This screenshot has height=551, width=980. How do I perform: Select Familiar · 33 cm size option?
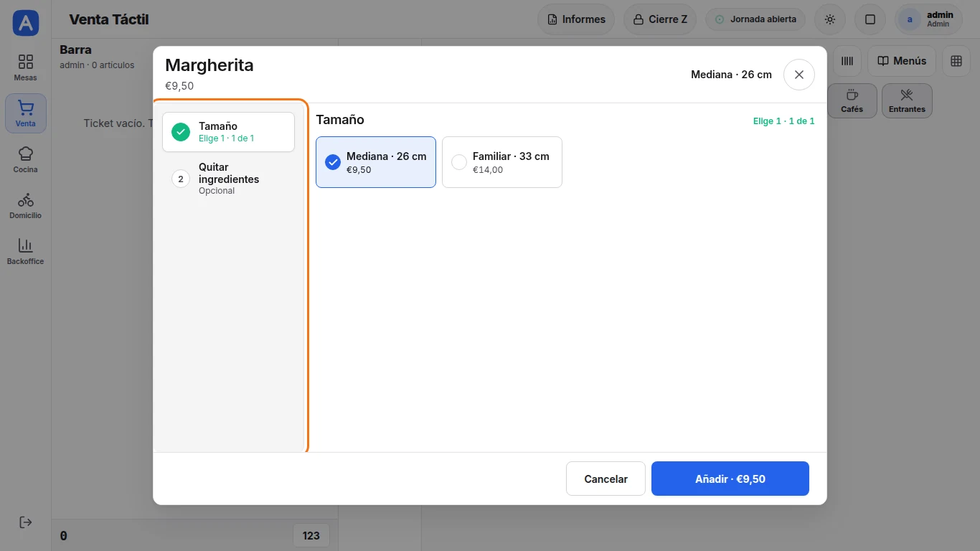click(502, 162)
